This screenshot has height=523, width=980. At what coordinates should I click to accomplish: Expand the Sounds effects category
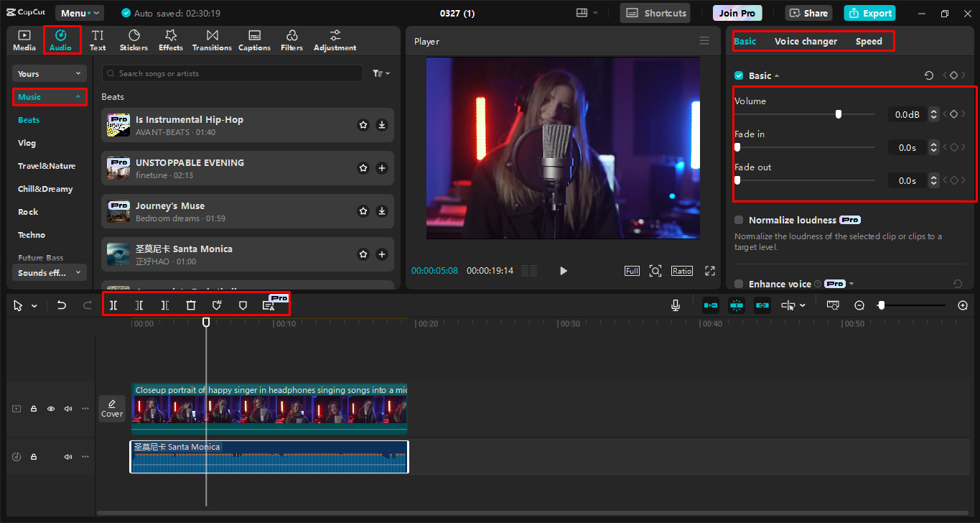(x=50, y=273)
